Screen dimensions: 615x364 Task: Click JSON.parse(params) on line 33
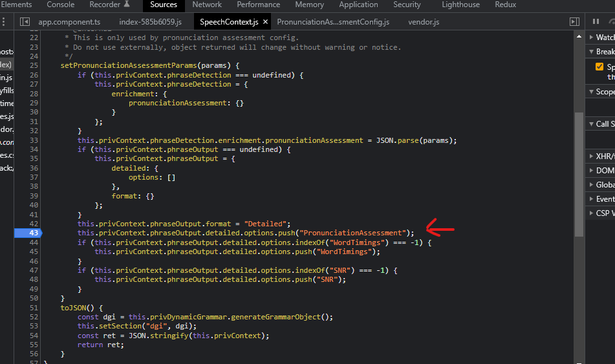pos(414,140)
